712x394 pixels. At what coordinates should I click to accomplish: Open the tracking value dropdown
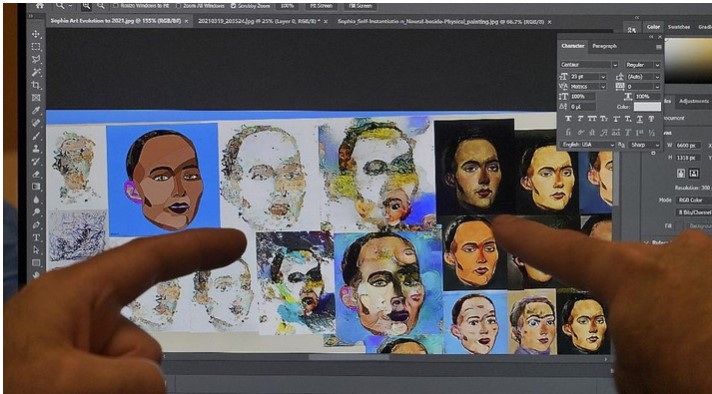tap(657, 86)
